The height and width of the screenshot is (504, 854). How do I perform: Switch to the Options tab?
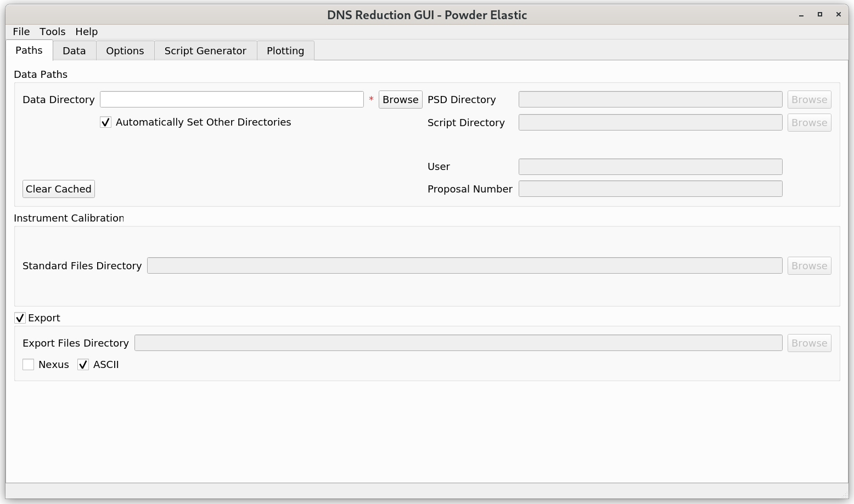125,51
